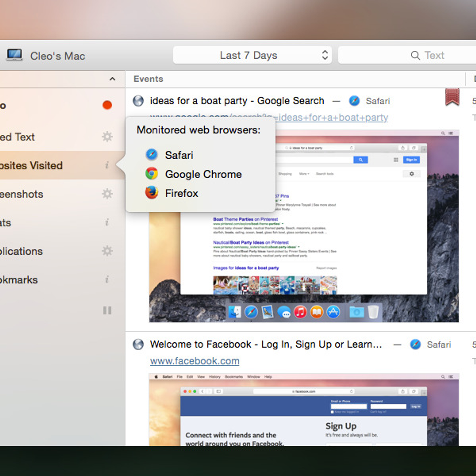Click the info icon beside Websites Visited

pyautogui.click(x=107, y=165)
